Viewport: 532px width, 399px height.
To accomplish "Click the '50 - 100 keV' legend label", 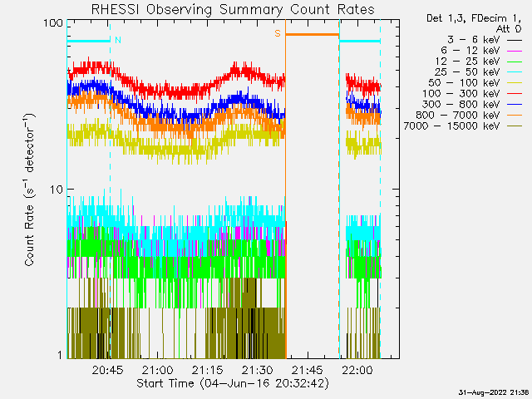I will coord(464,83).
